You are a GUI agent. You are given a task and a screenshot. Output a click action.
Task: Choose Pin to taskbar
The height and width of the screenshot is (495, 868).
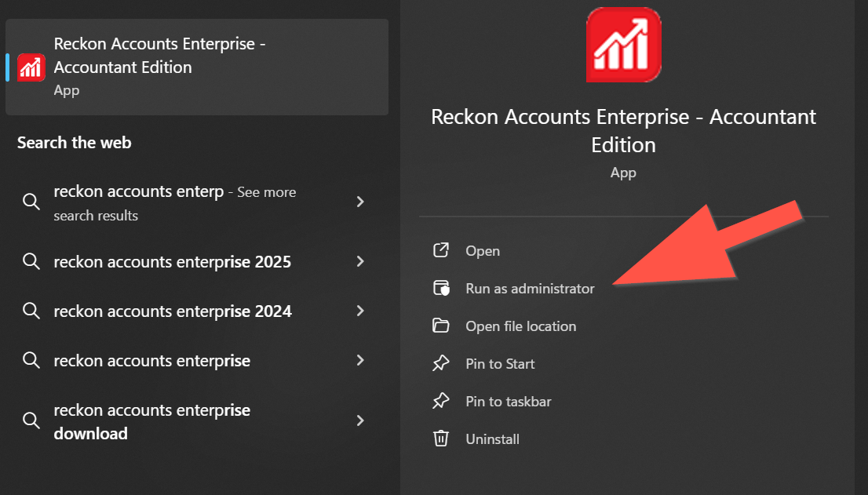509,402
